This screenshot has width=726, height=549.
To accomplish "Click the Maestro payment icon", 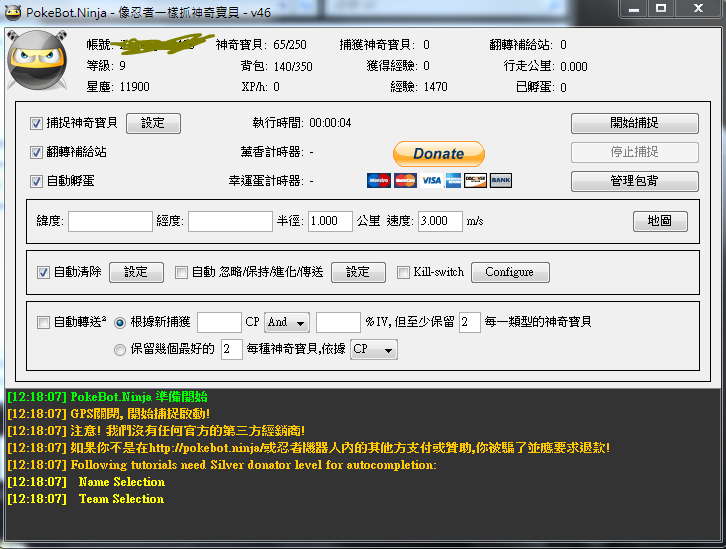I will click(378, 181).
